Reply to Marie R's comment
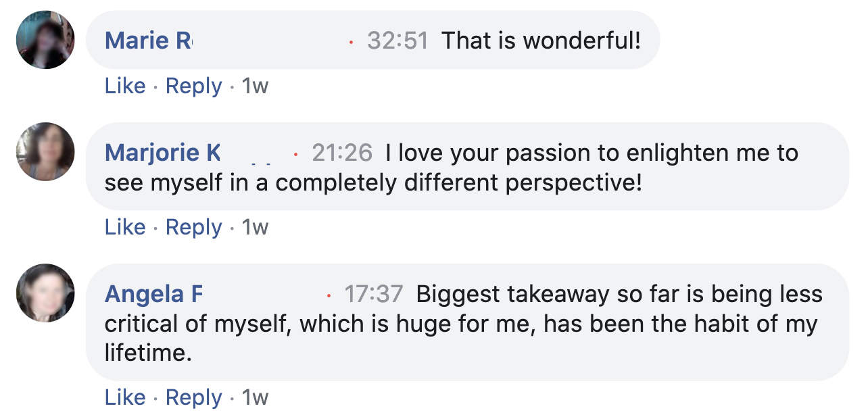This screenshot has width=868, height=419. click(x=193, y=86)
